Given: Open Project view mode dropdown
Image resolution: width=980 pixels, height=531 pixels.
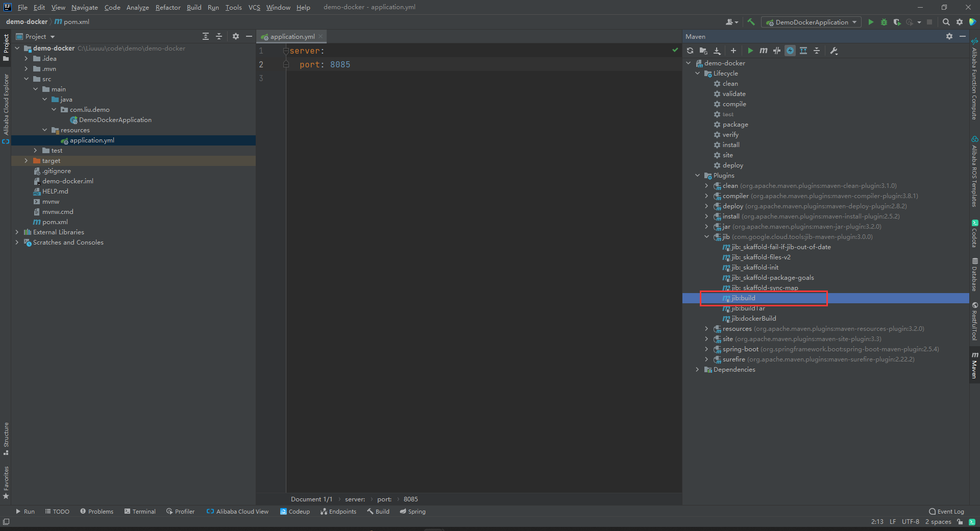Looking at the screenshot, I should [x=35, y=36].
